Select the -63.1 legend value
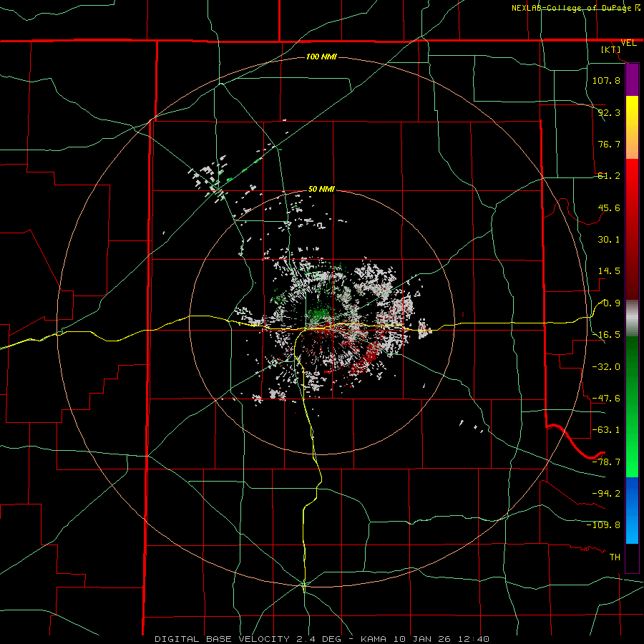 [606, 430]
